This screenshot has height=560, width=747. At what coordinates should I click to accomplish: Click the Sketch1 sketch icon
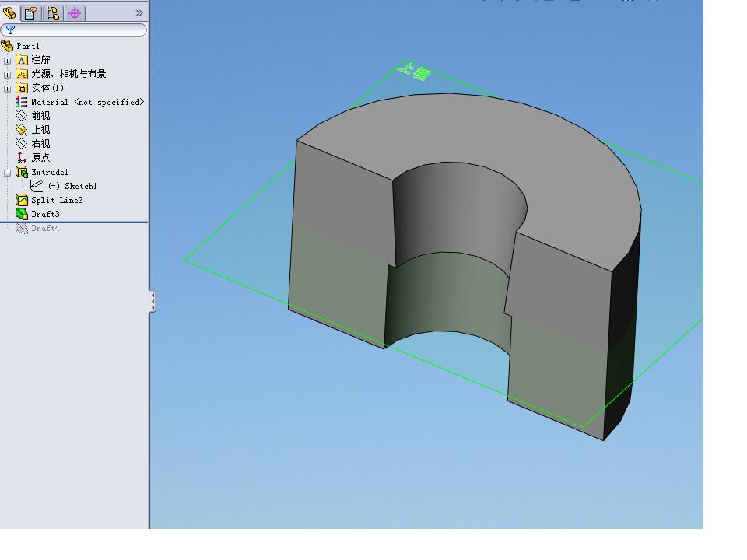(37, 186)
